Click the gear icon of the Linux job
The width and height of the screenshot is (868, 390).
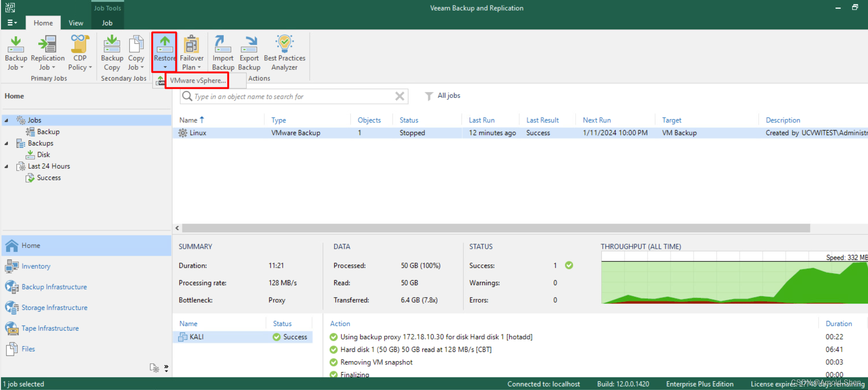coord(183,133)
